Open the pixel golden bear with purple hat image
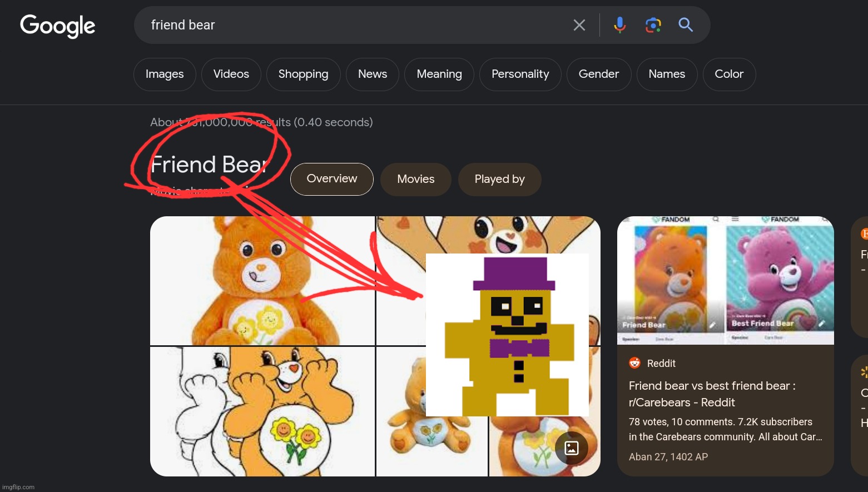The width and height of the screenshot is (868, 492). (x=507, y=335)
